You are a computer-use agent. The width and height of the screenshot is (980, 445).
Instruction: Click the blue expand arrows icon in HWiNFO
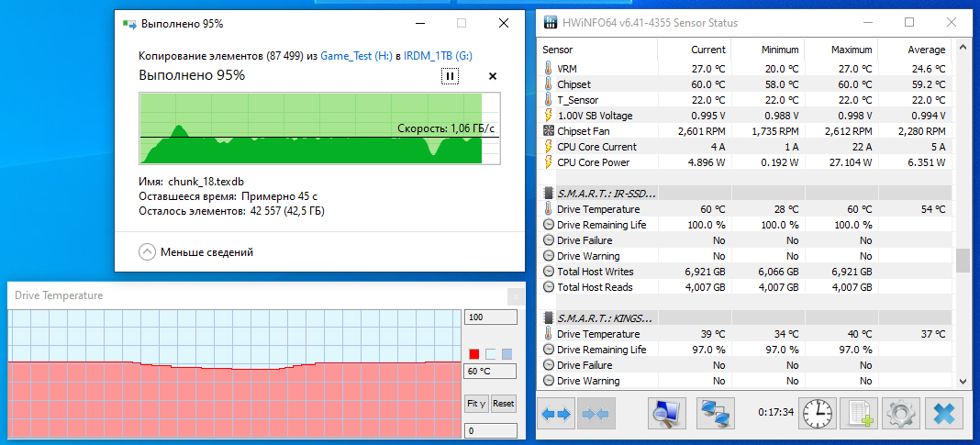556,413
